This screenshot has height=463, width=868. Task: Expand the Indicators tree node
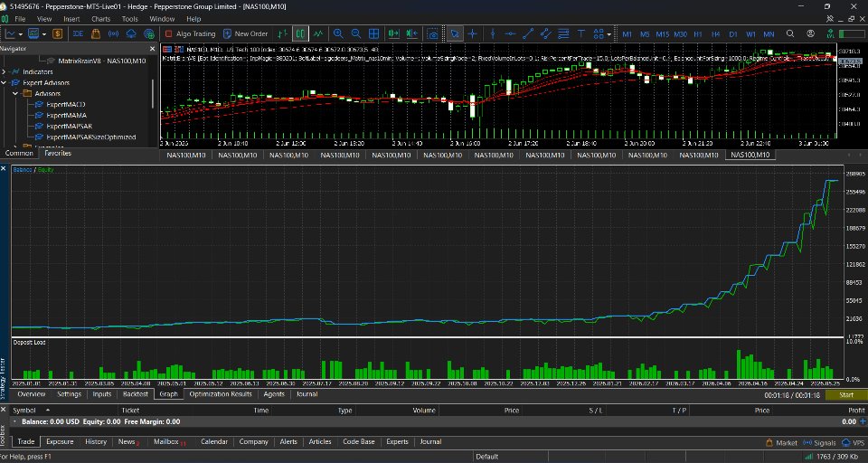pos(5,72)
